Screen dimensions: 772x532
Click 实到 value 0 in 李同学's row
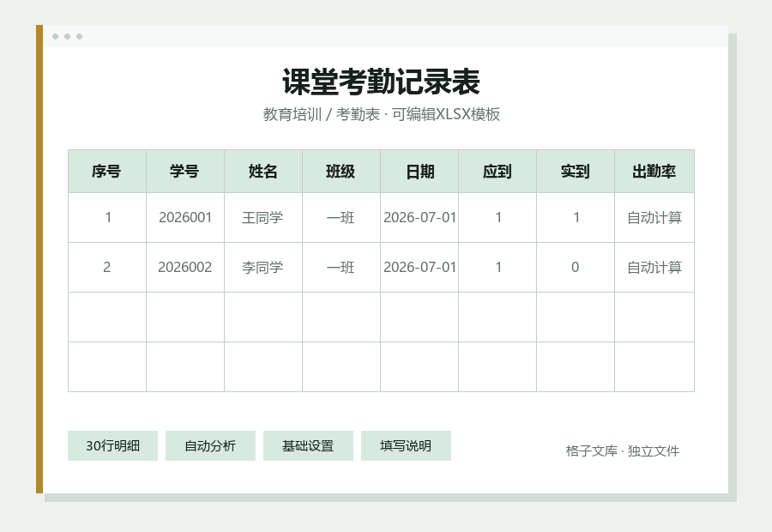point(576,268)
